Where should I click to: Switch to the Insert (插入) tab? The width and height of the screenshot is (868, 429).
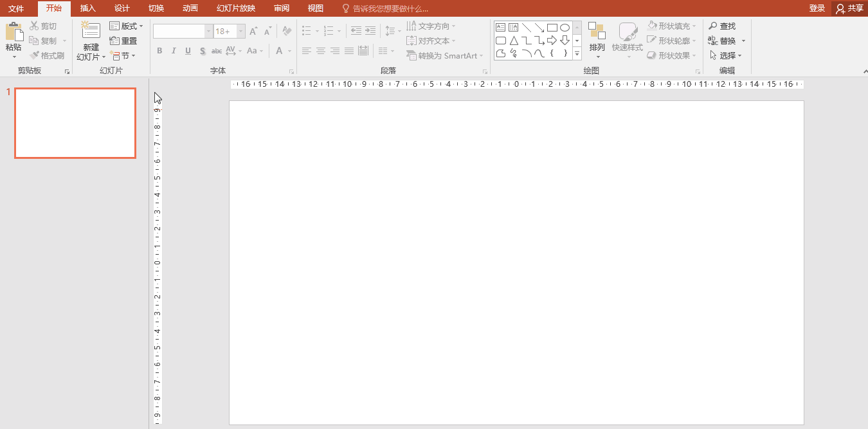(88, 8)
